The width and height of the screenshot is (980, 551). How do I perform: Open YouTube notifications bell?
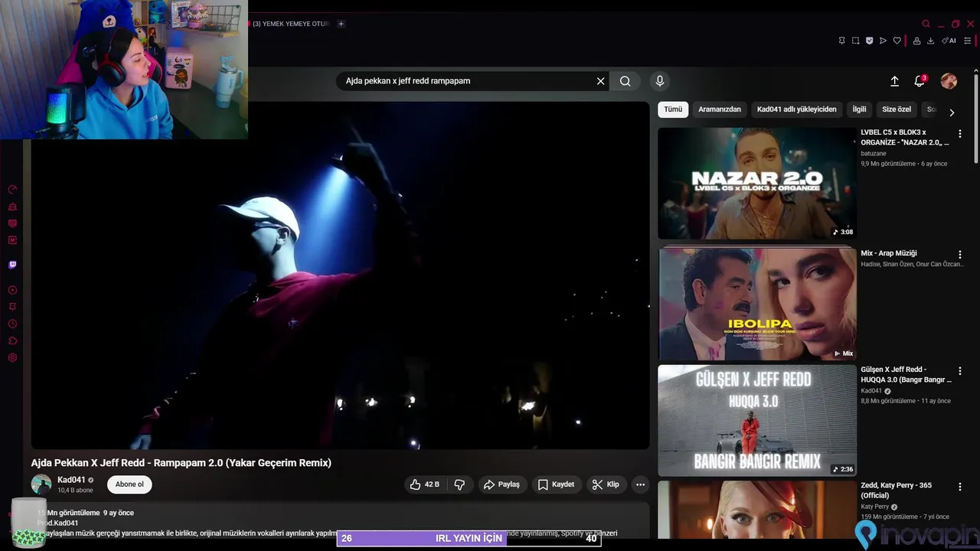tap(920, 81)
